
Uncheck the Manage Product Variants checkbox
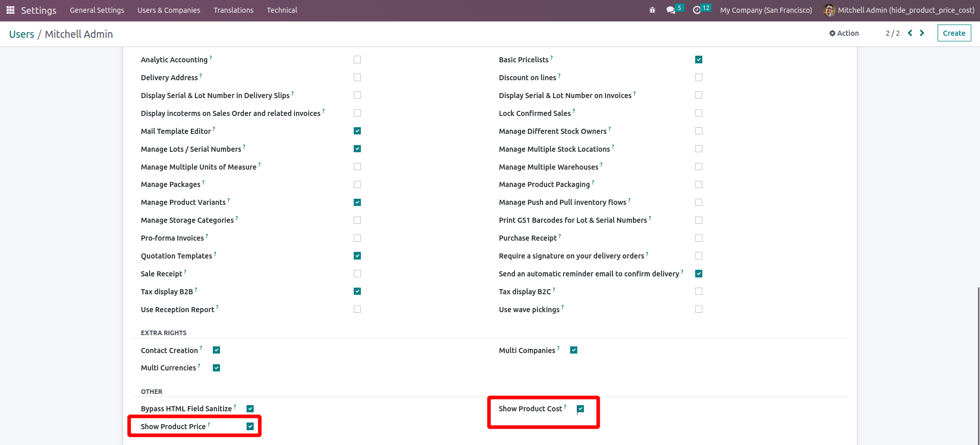[x=357, y=202]
